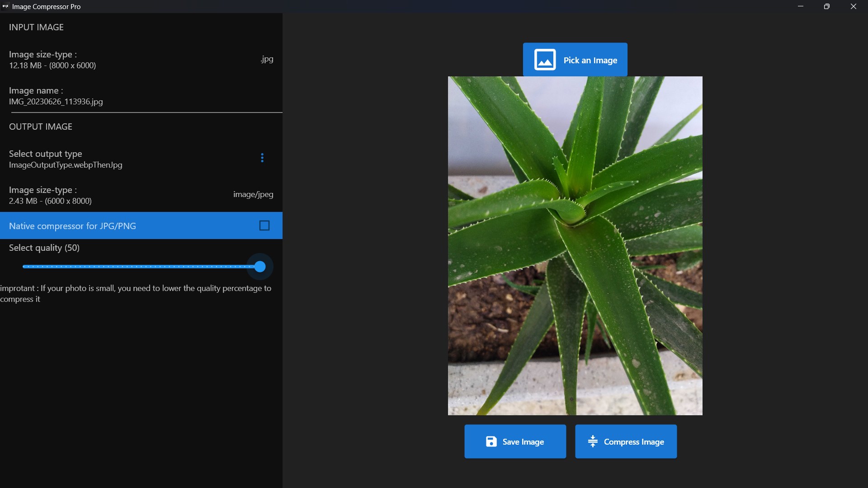Expand the Select output type option

(46, 154)
